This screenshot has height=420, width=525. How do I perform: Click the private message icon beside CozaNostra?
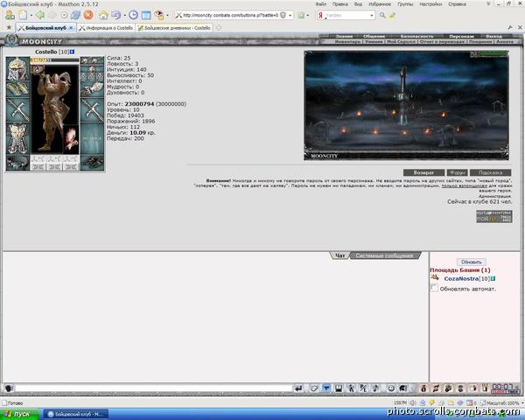coord(435,277)
